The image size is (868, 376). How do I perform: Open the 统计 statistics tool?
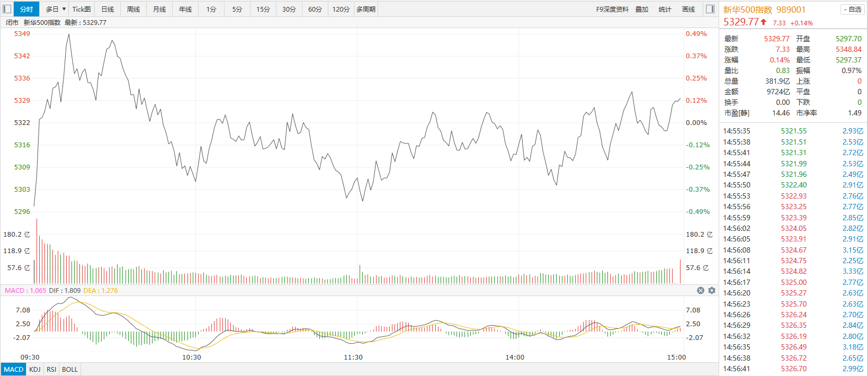[665, 9]
